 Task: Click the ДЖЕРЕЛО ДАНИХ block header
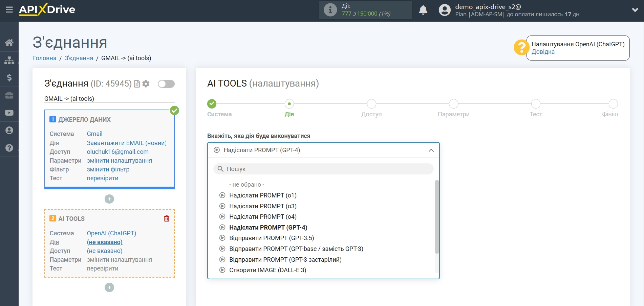click(x=84, y=120)
